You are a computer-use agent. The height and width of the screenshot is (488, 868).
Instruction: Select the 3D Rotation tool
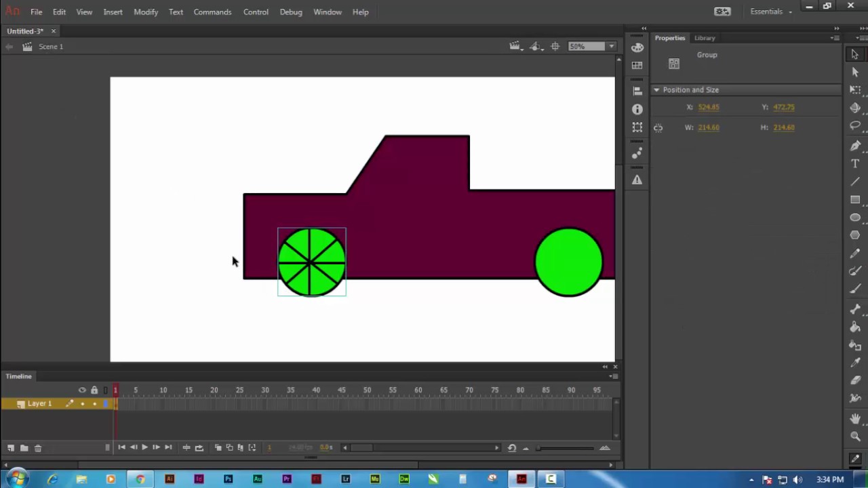pyautogui.click(x=855, y=108)
